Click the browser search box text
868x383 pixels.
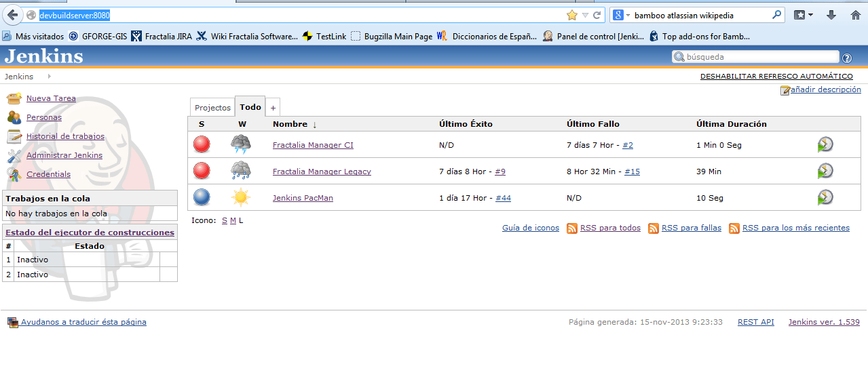point(683,15)
